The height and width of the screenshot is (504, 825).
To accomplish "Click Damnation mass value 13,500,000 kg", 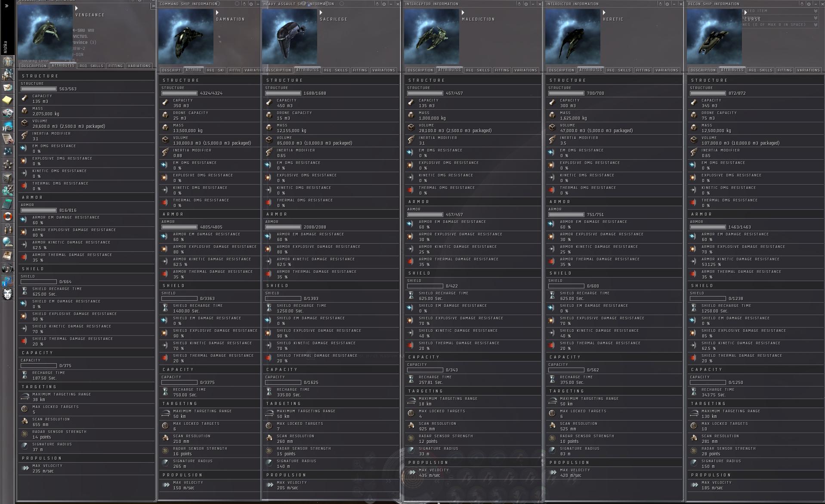I will (x=188, y=131).
